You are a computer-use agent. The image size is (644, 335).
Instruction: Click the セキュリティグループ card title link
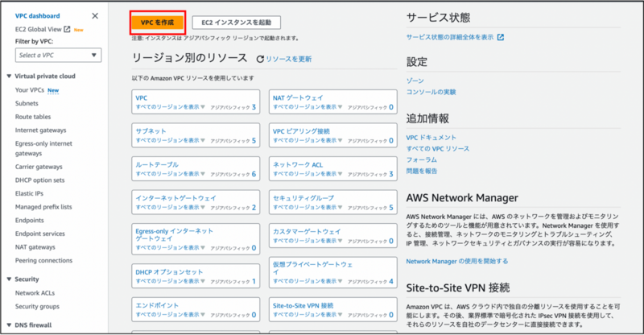pos(303,198)
